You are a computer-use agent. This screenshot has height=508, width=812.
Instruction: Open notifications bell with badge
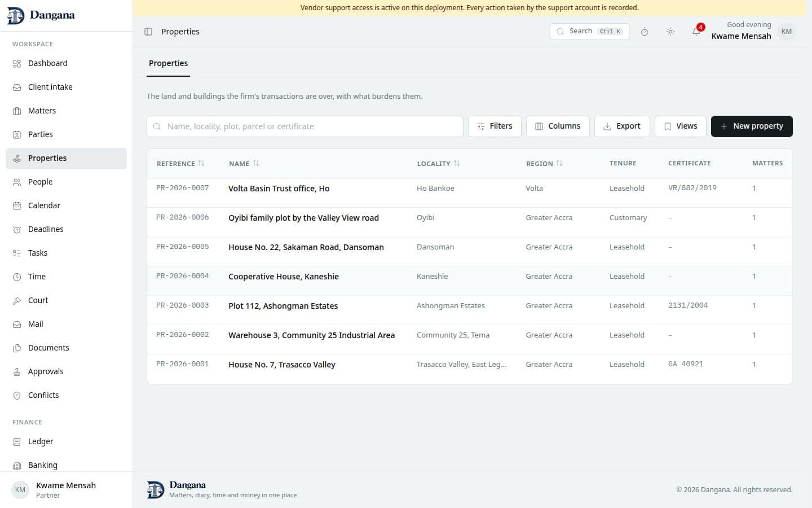coord(697,31)
